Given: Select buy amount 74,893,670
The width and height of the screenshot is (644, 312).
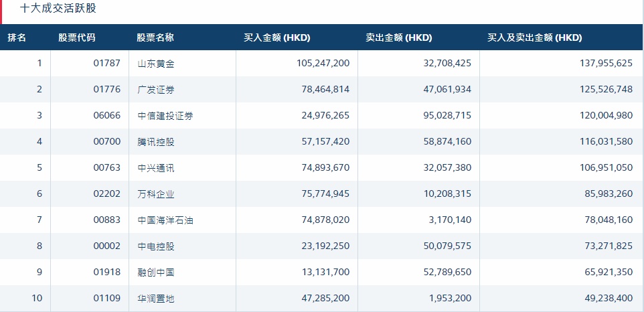Looking at the screenshot, I should point(326,168).
